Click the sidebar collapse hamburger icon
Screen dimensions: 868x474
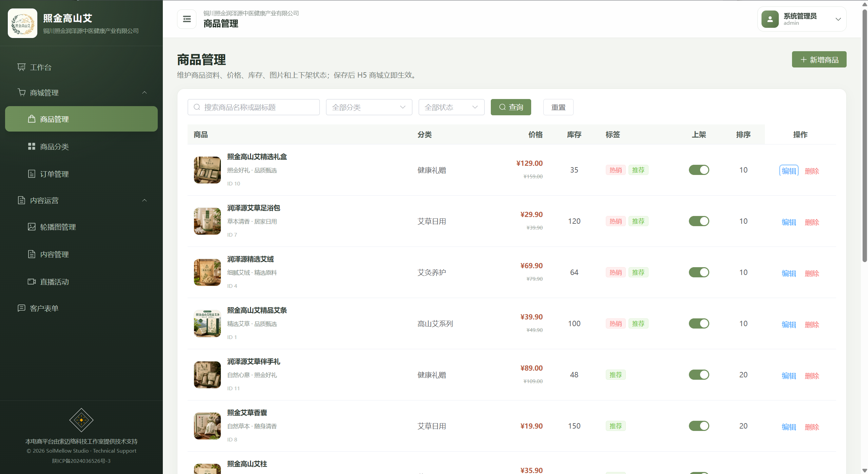coord(187,19)
